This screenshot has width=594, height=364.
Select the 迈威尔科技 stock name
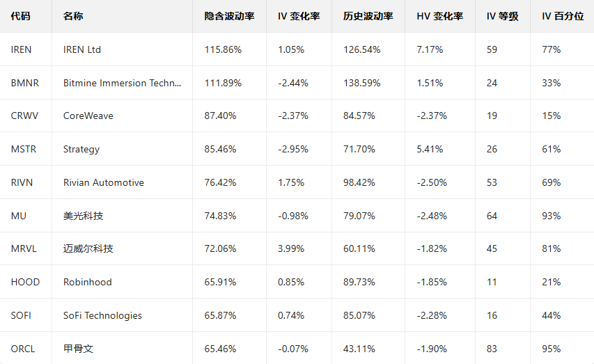88,248
